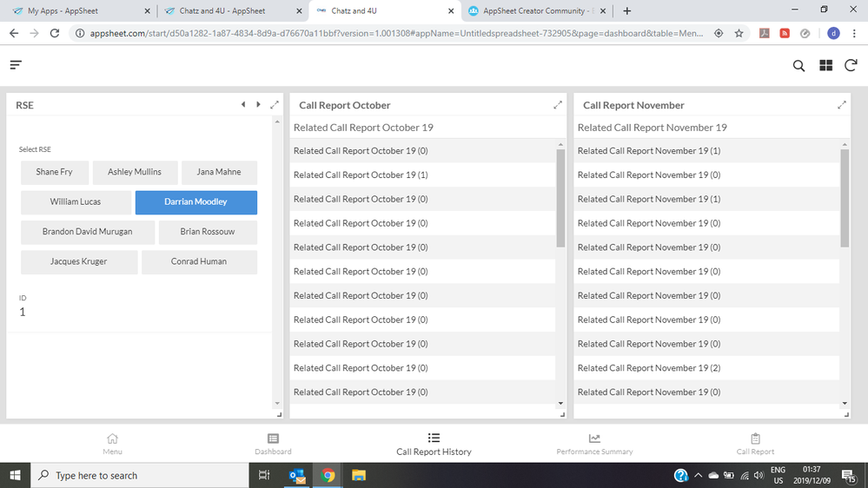Close the Chatz and 4U active tab
The width and height of the screenshot is (868, 488).
pyautogui.click(x=451, y=10)
